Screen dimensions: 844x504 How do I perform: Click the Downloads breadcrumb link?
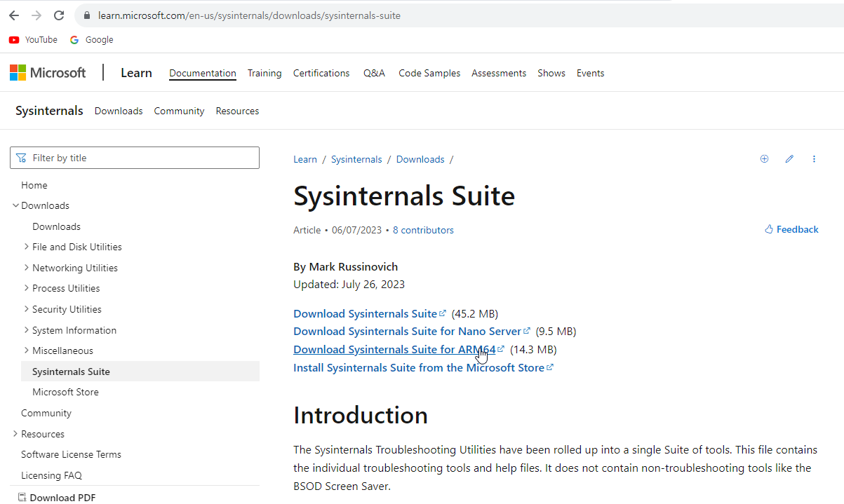pos(420,159)
